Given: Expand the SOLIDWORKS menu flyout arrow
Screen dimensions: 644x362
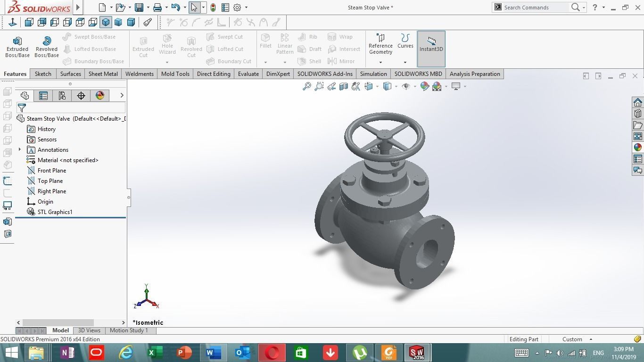Looking at the screenshot, I should pos(78,8).
